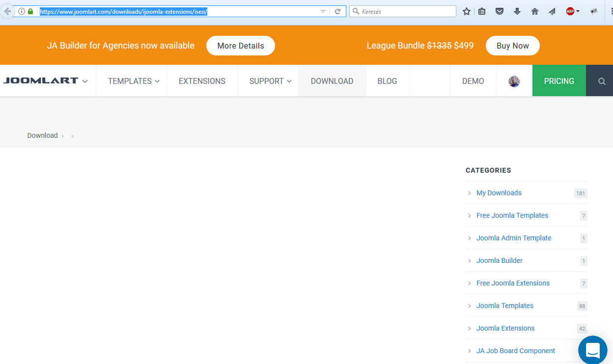Open site search magnifier icon

(x=602, y=81)
